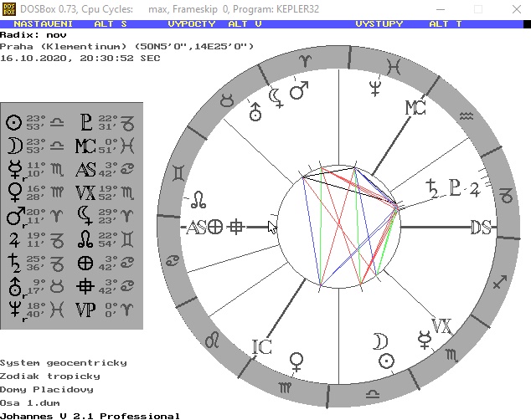
Task: Minimize the DOSBox window
Action: (x=441, y=9)
